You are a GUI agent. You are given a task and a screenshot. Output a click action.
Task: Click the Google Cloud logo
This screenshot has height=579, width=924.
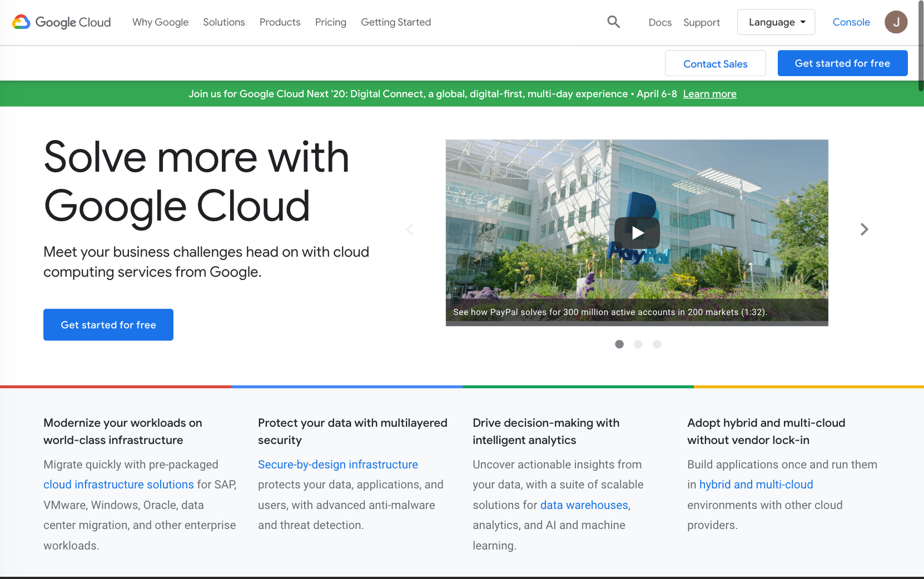[x=62, y=22]
